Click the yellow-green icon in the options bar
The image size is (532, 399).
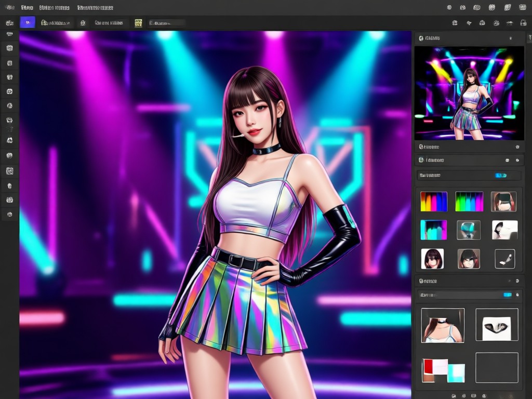[138, 23]
